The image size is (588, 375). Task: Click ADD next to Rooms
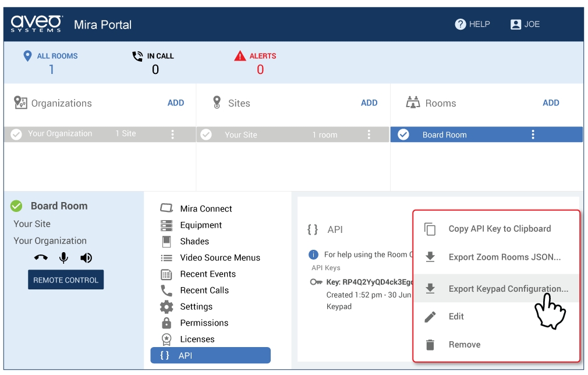point(550,103)
